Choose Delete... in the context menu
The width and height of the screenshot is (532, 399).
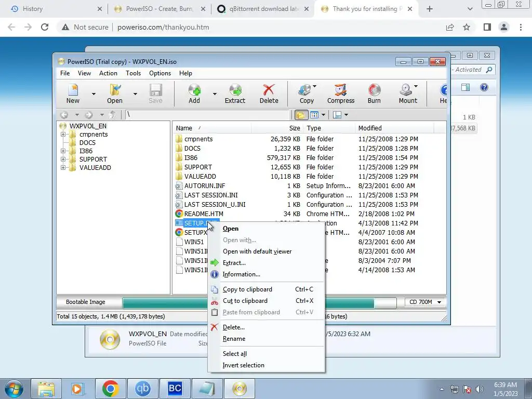(267, 327)
